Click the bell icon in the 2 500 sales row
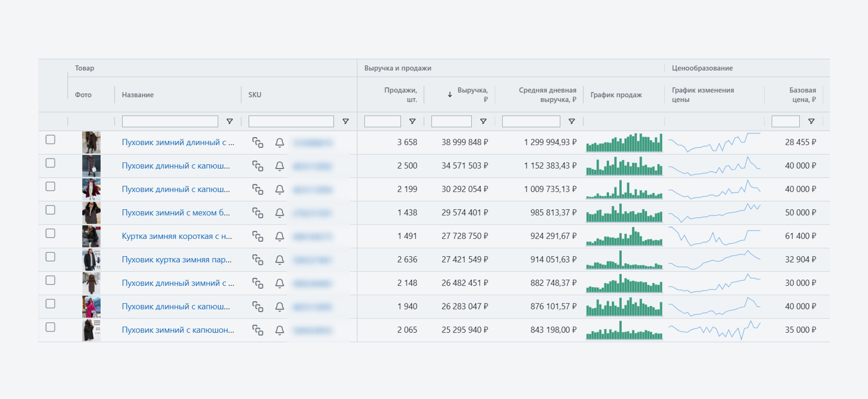 [x=279, y=166]
